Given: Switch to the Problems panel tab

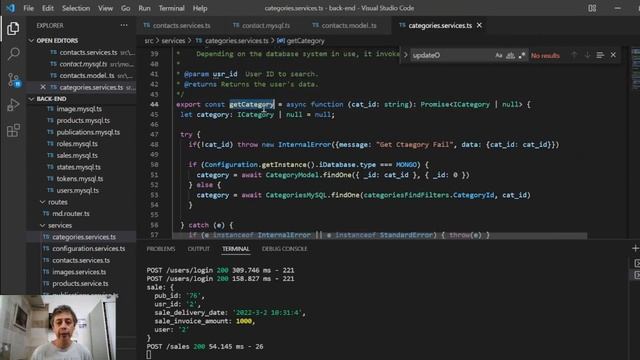Looking at the screenshot, I should pos(161,249).
